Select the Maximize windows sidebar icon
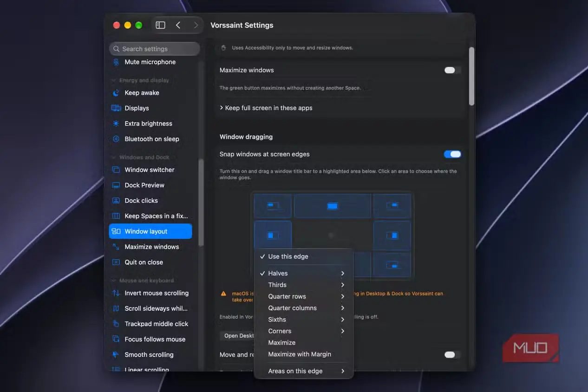 click(x=116, y=247)
